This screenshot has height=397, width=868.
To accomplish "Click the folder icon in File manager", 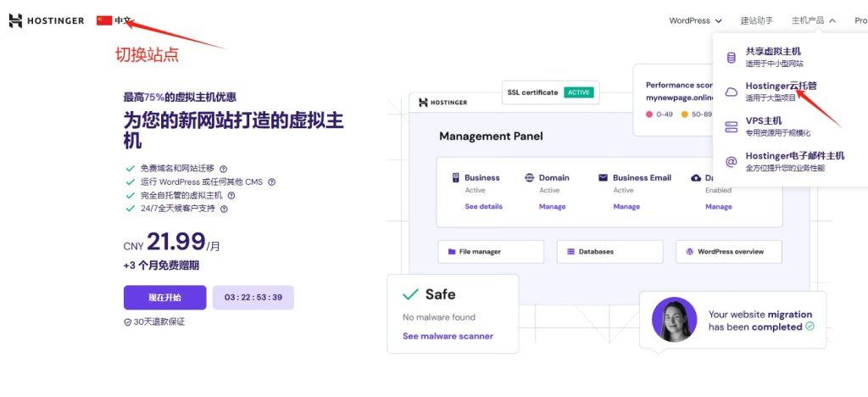I will click(451, 251).
